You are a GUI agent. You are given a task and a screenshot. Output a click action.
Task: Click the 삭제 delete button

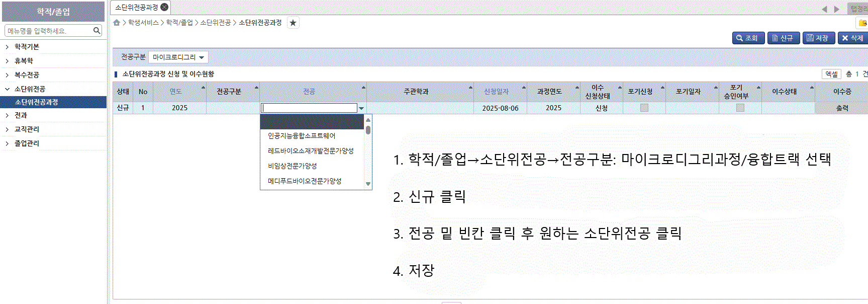853,38
